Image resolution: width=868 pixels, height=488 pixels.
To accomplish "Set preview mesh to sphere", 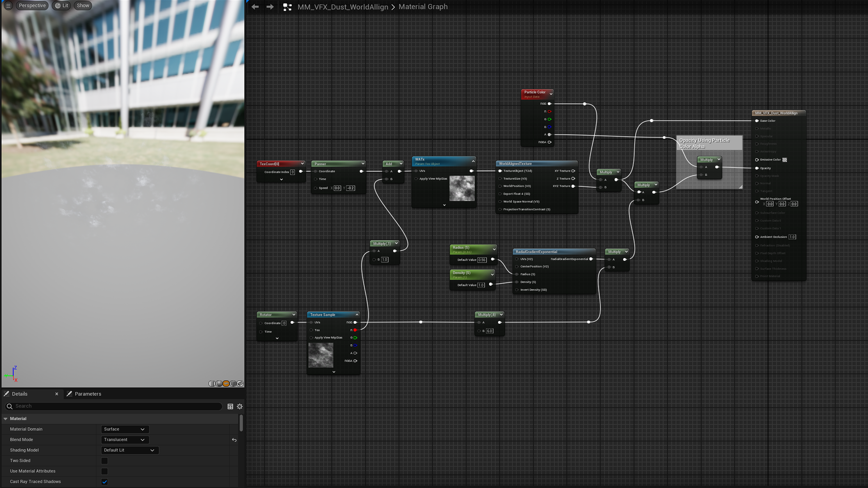I will (219, 384).
